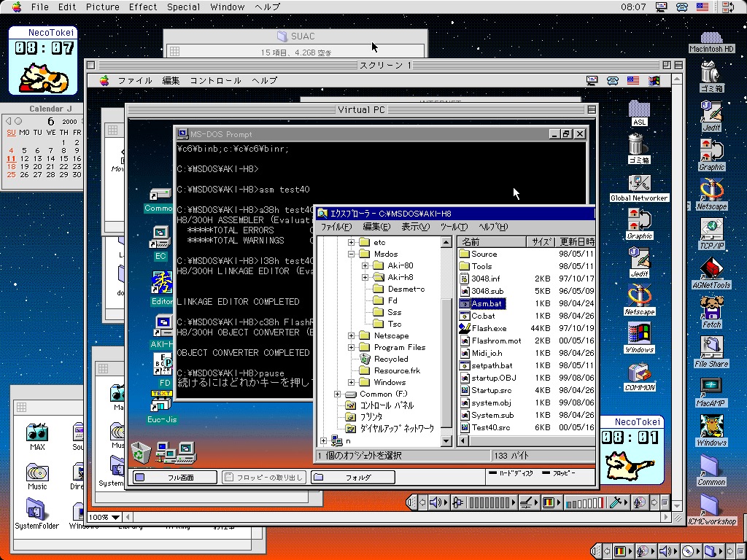Open the ICMCworkshop folder icon
The height and width of the screenshot is (560, 747).
[712, 510]
